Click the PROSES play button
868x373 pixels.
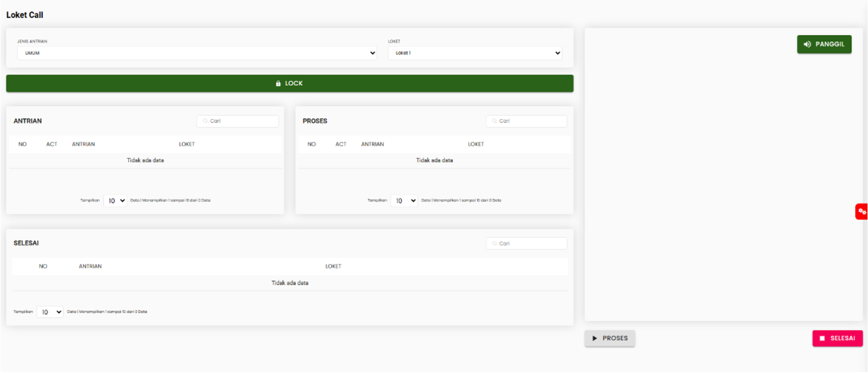point(610,338)
